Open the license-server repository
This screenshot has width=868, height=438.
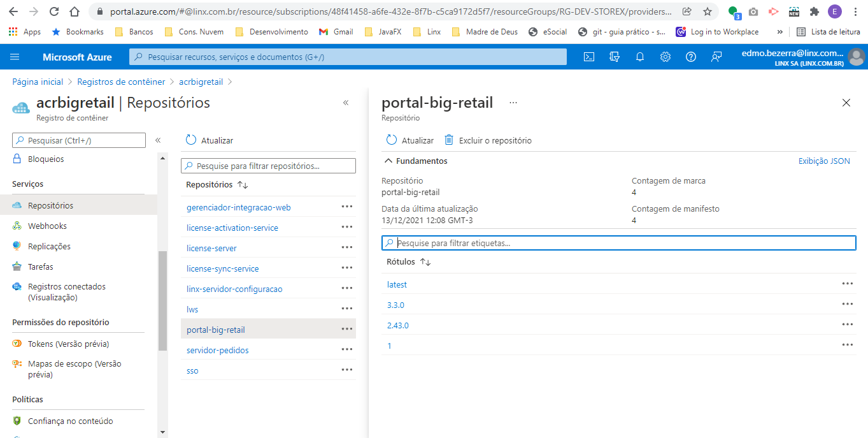pos(211,248)
